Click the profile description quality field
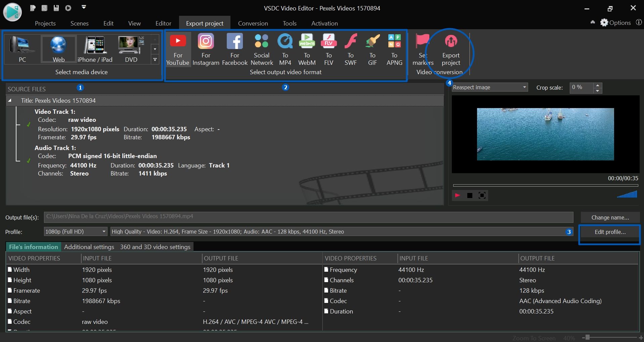Image resolution: width=644 pixels, height=342 pixels. (x=342, y=232)
